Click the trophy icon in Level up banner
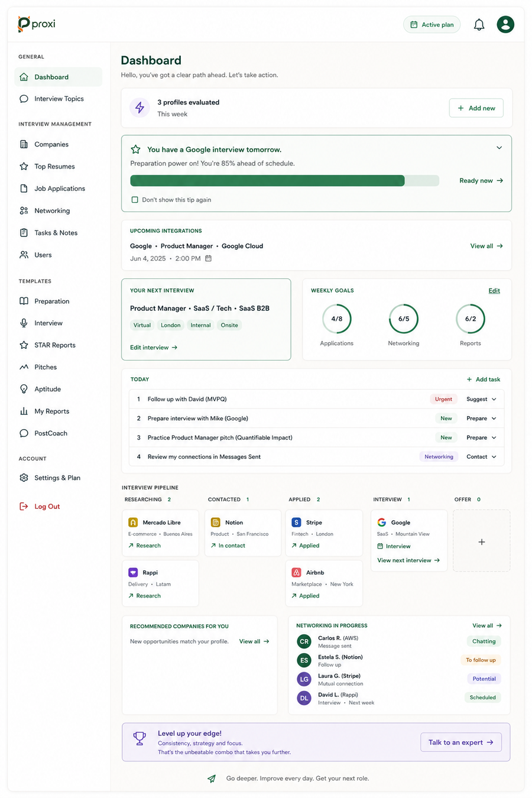The width and height of the screenshot is (532, 798). click(140, 738)
